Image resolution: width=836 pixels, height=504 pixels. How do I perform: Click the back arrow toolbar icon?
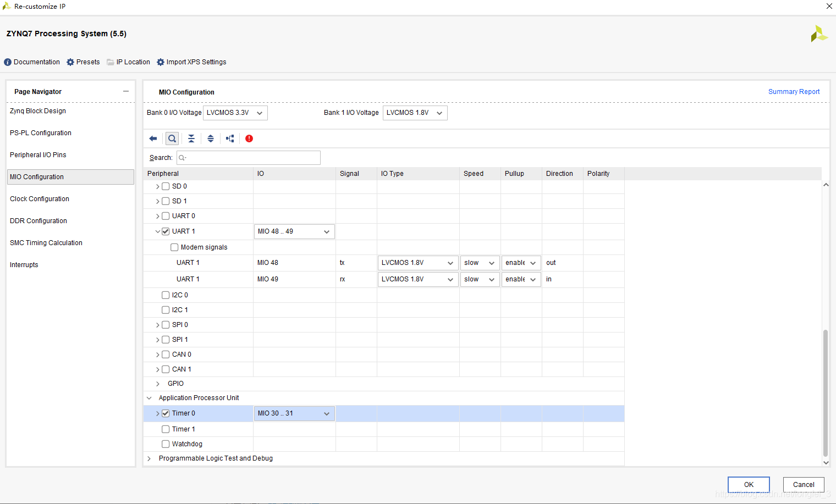click(x=153, y=139)
